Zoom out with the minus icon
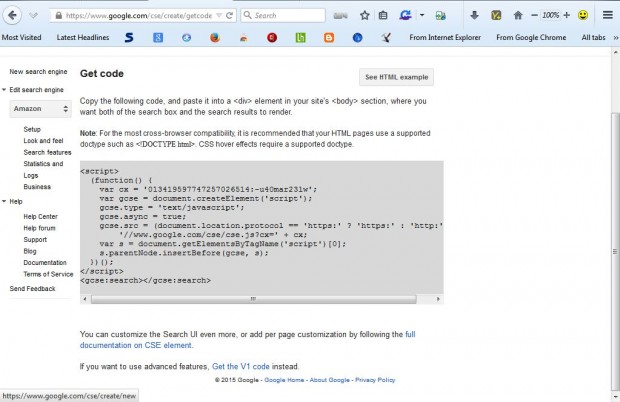 pyautogui.click(x=534, y=15)
